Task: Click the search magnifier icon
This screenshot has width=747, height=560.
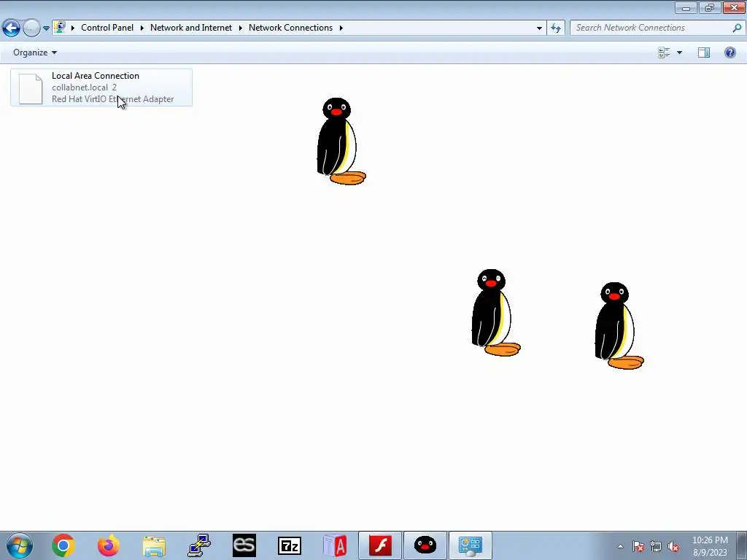Action: tap(737, 28)
